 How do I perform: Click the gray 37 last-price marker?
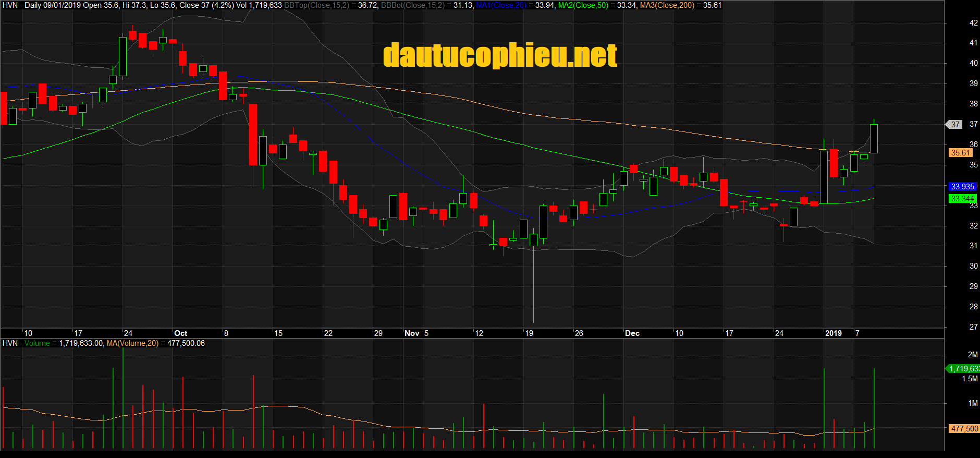point(955,125)
